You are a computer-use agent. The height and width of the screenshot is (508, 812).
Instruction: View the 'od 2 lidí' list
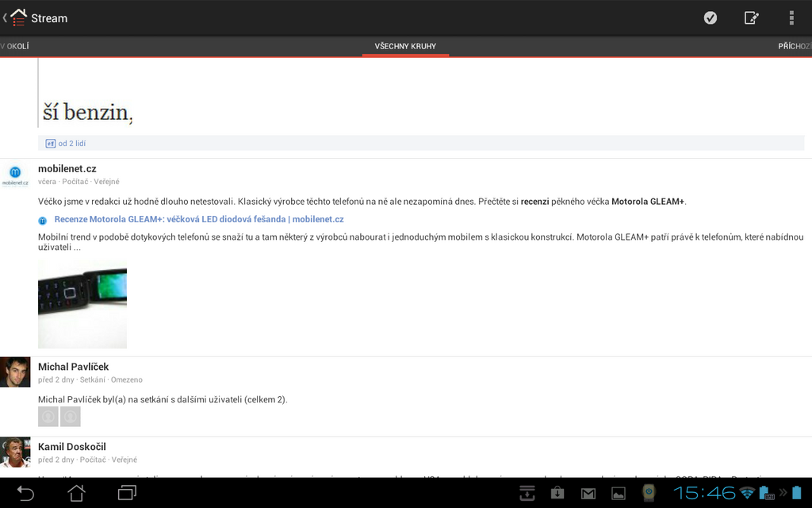71,143
